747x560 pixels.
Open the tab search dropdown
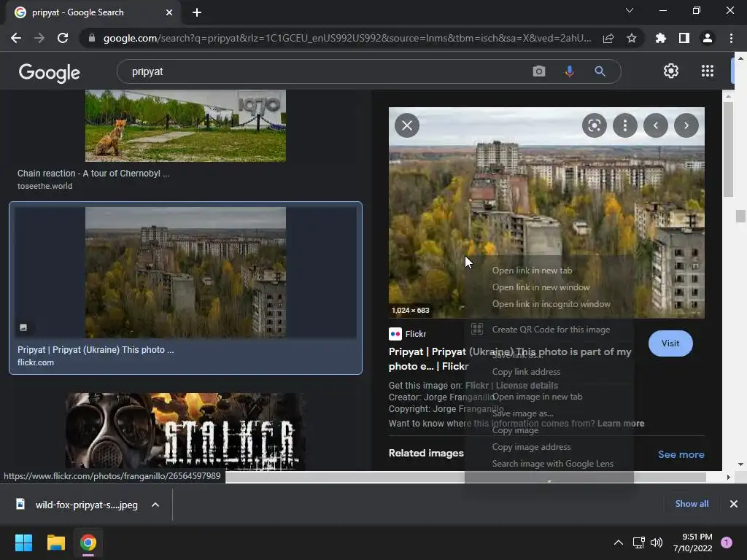click(630, 10)
